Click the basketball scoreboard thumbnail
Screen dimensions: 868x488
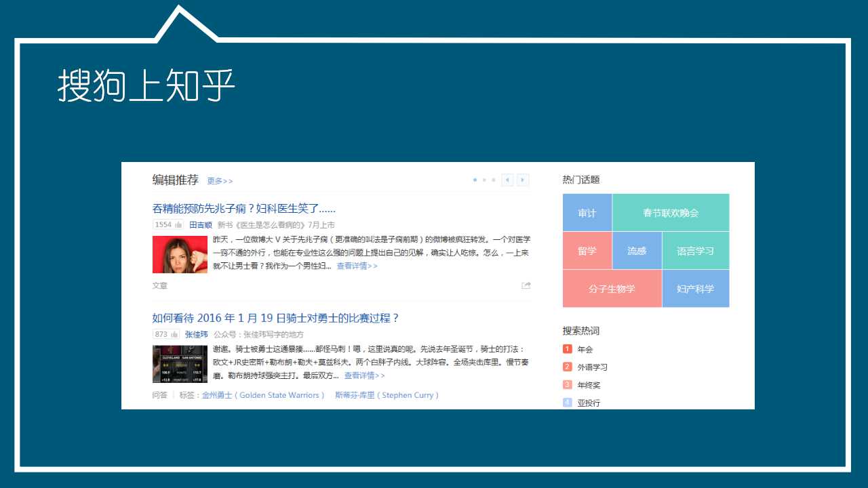[x=180, y=364]
